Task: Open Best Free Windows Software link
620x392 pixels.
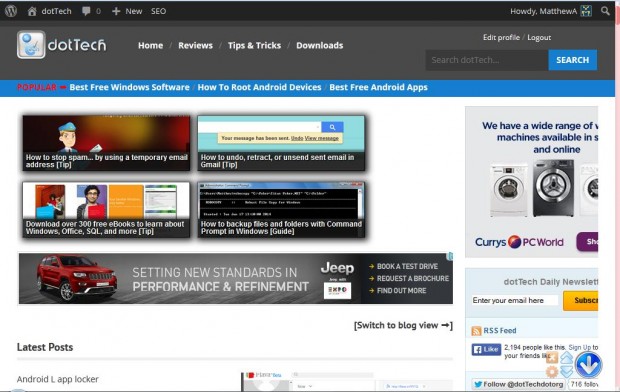Action: pyautogui.click(x=129, y=87)
